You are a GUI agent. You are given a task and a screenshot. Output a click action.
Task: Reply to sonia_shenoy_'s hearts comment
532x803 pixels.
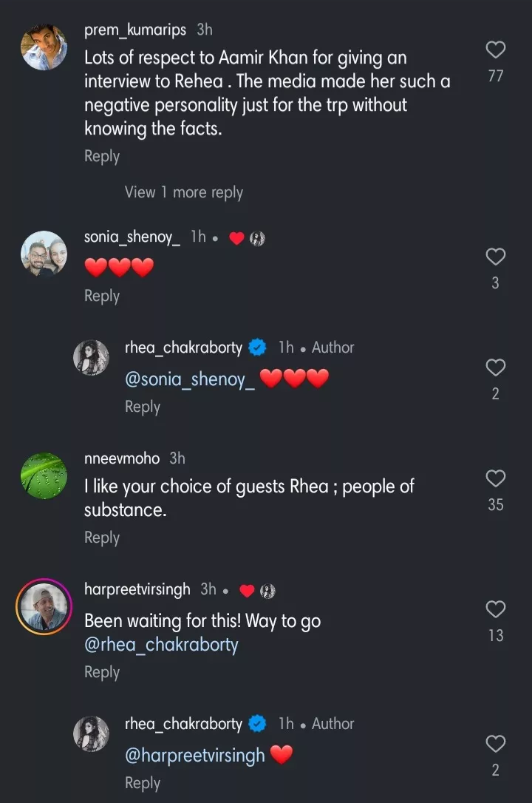tap(102, 296)
